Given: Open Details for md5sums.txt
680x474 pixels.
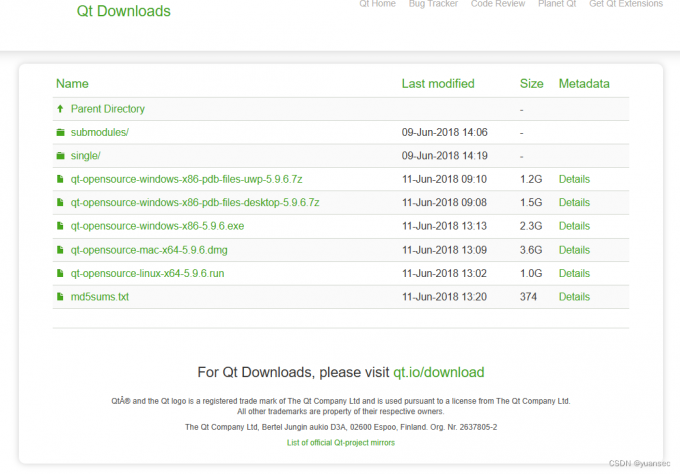Looking at the screenshot, I should 574,297.
